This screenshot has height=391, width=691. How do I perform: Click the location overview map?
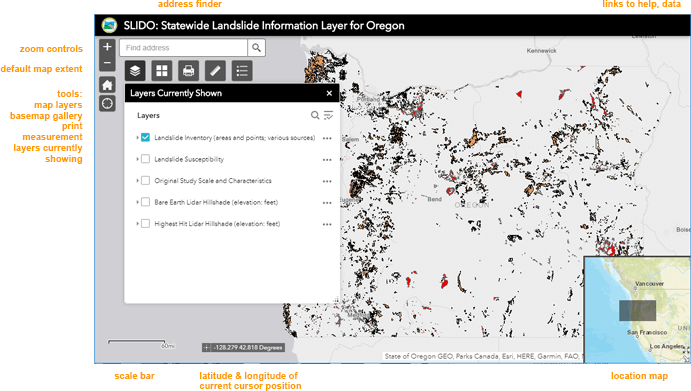click(637, 310)
